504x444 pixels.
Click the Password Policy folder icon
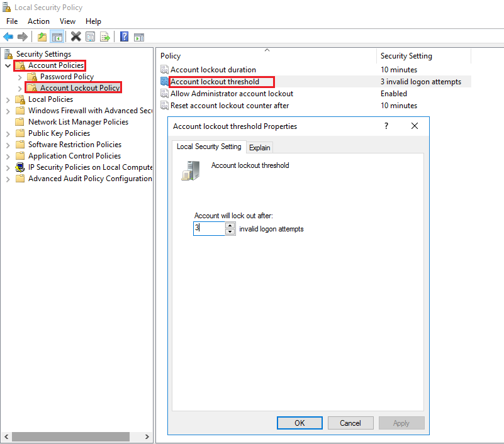(32, 77)
